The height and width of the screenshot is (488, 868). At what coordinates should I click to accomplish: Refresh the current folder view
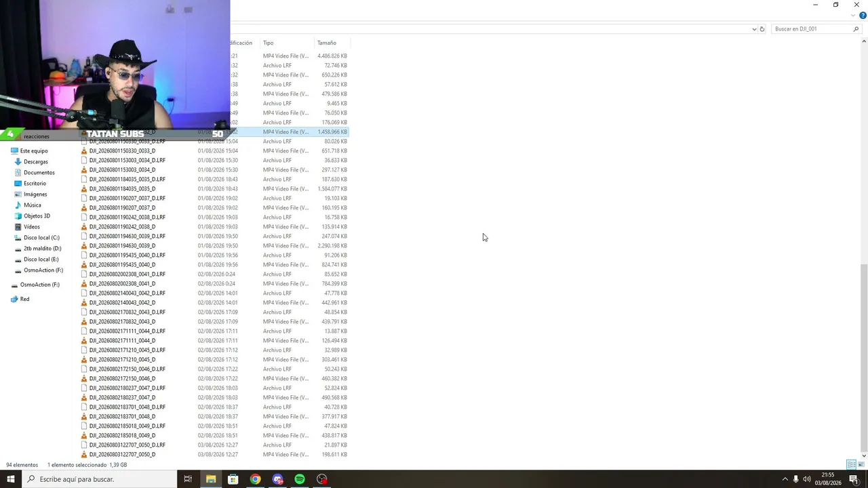click(762, 29)
